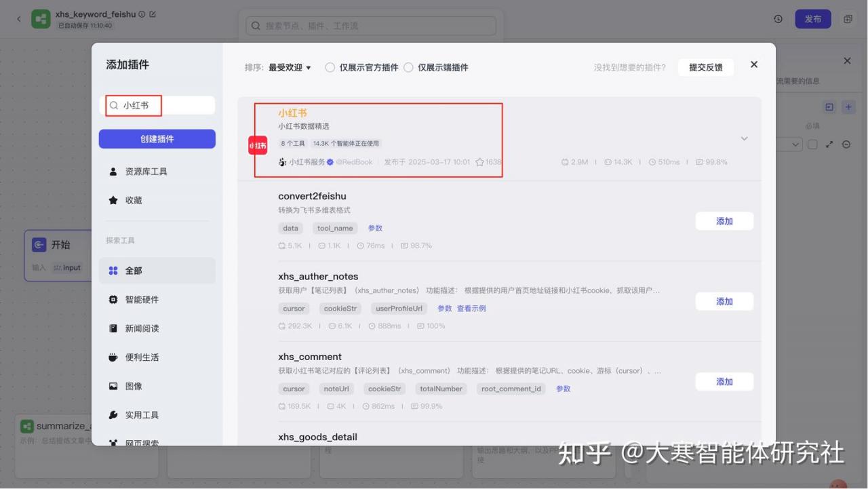Close the background right side panel
This screenshot has width=868, height=489.
coord(847,61)
